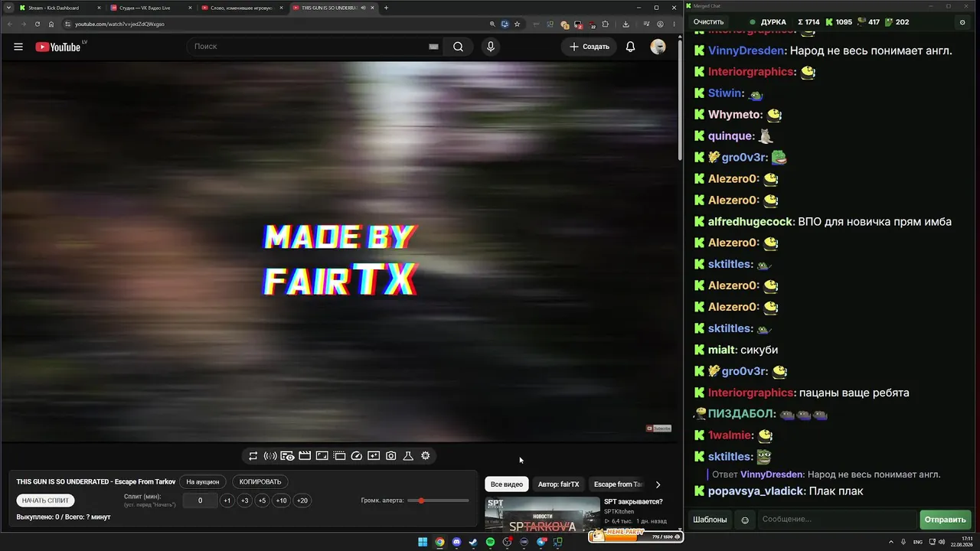
Task: Click the speedometer icon in player toolbar
Action: point(357,456)
